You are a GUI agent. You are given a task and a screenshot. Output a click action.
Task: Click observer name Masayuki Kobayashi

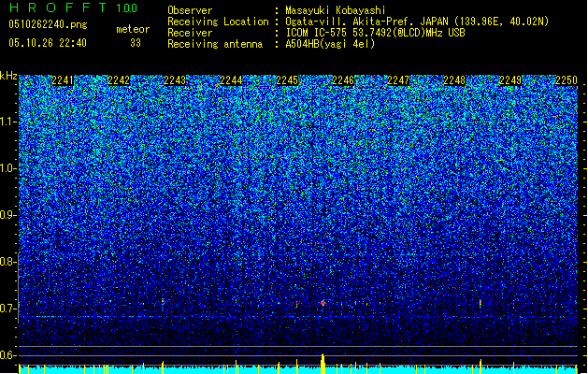pos(336,10)
